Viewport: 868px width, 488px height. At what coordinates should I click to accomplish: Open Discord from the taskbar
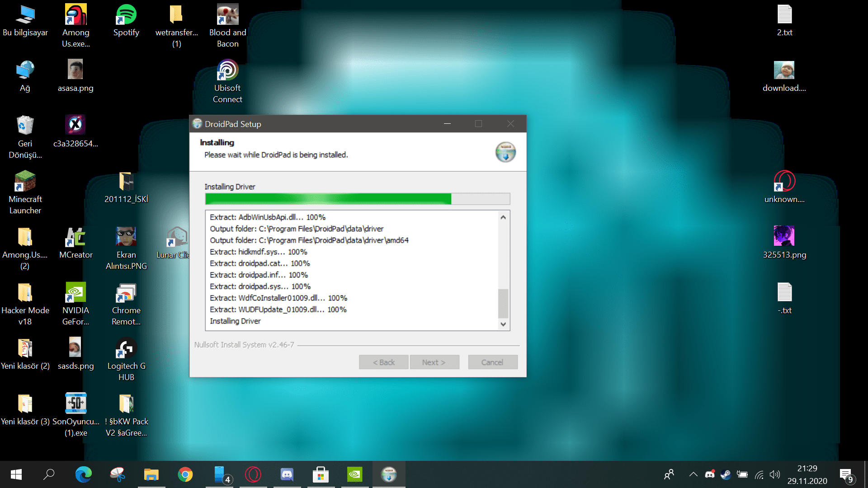point(287,474)
